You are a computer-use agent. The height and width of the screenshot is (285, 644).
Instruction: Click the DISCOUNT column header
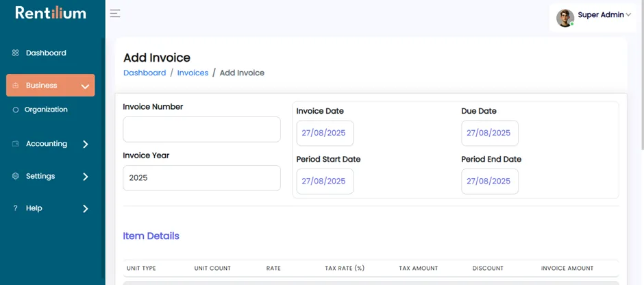488,268
